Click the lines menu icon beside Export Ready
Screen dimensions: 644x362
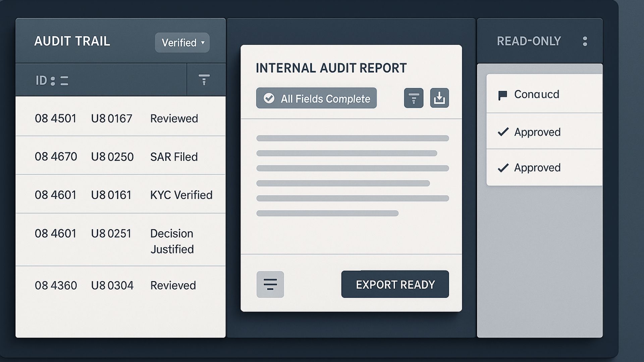coord(270,285)
